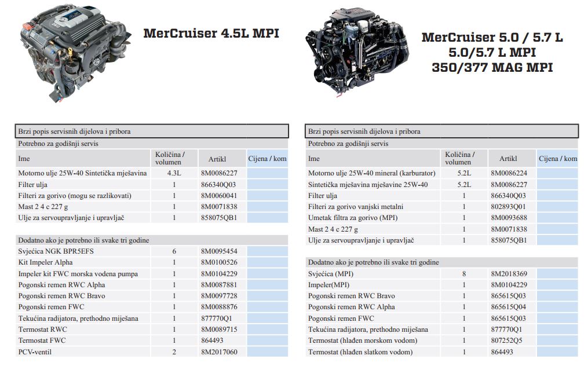Click the MerCruiser 4.5L MPI engine photo

coord(75,53)
